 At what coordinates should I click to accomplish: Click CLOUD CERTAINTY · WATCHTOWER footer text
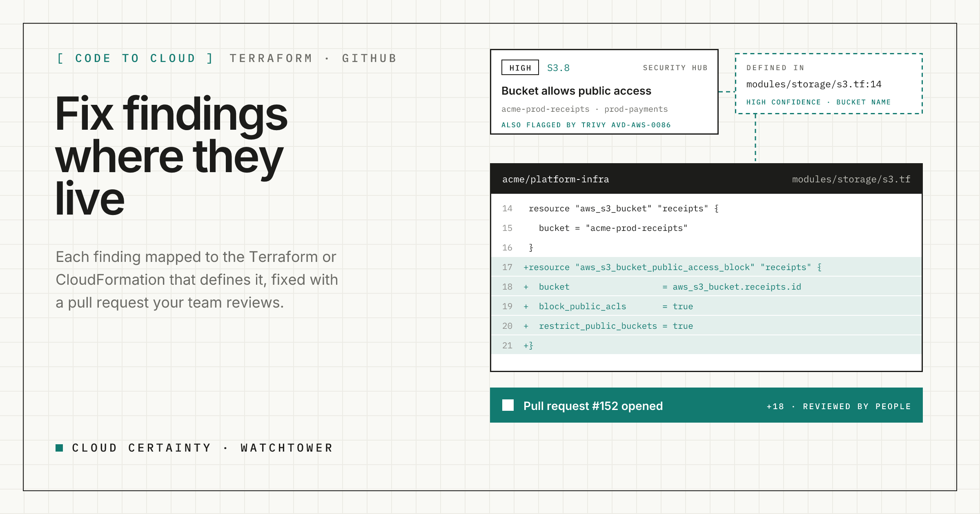[203, 448]
